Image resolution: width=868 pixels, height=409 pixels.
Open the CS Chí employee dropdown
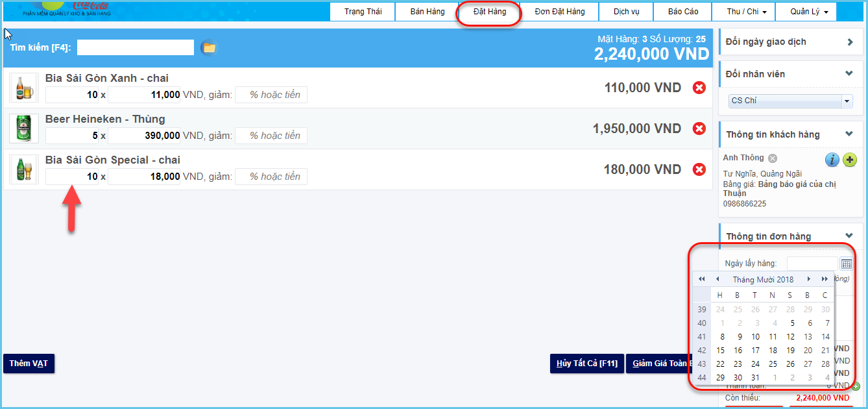[x=847, y=101]
